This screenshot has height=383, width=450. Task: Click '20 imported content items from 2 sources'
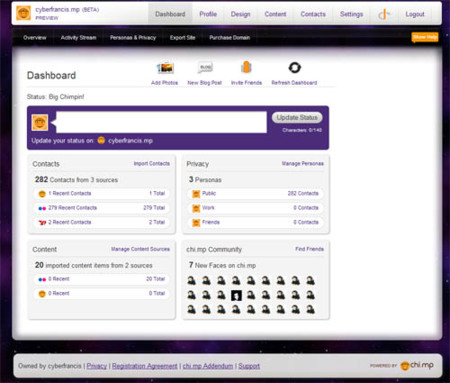94,265
